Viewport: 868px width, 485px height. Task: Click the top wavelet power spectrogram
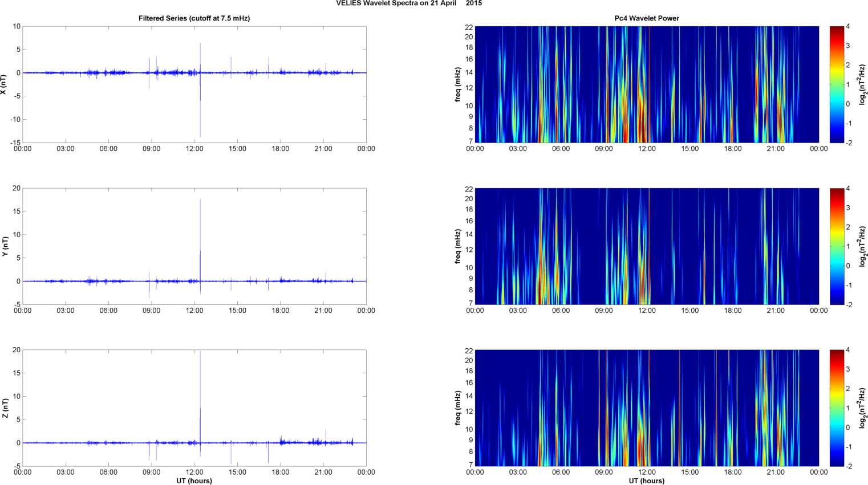pos(646,84)
